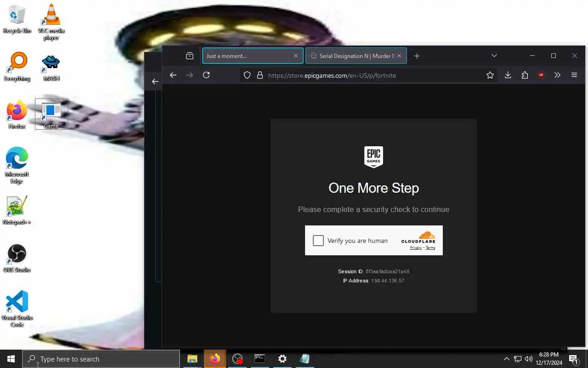Open the Windows Start menu

point(11,359)
